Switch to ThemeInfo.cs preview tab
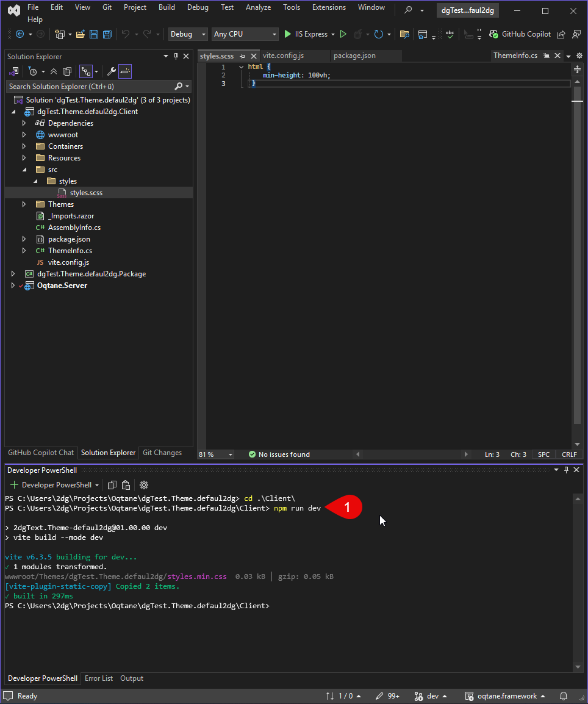588x704 pixels. (515, 56)
